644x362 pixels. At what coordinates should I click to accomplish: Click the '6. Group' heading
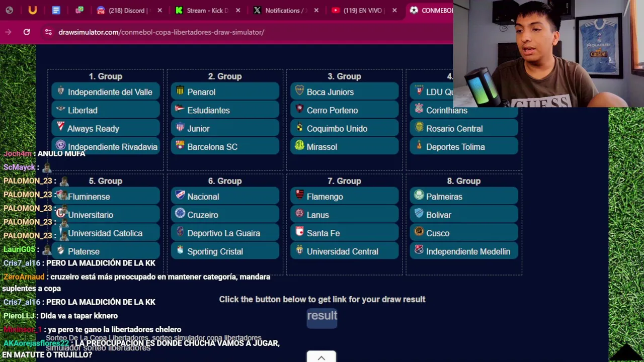225,181
